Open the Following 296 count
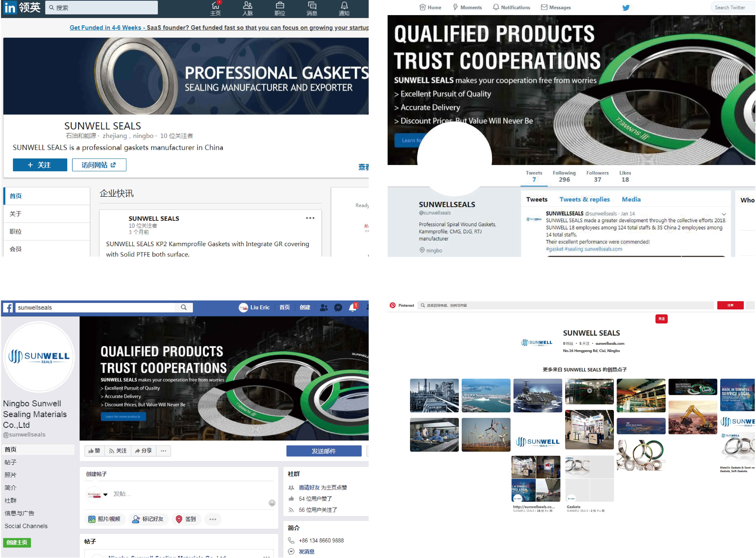 pos(564,176)
